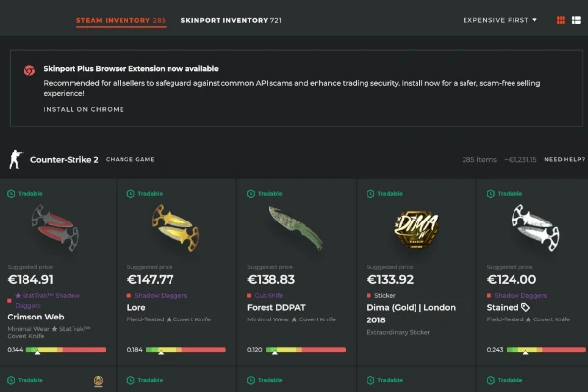Click the wear float bar for 0.120
Viewport: 588px width, 392px height.
306,350
